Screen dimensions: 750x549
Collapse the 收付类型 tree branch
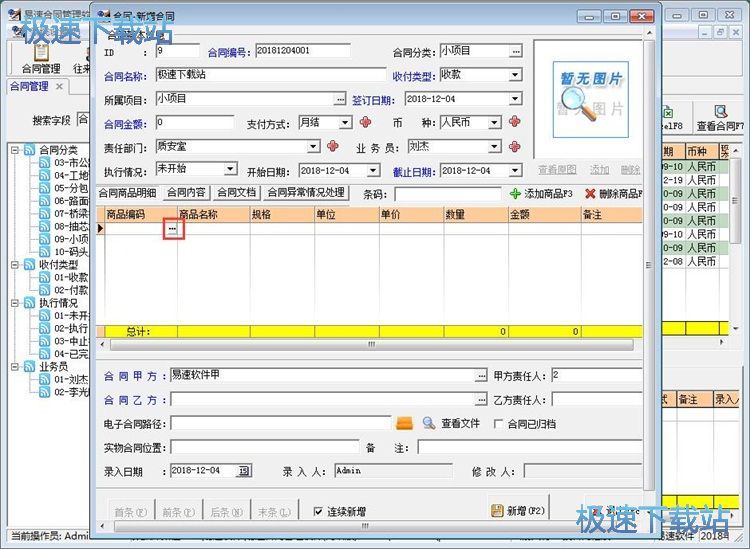(x=15, y=264)
